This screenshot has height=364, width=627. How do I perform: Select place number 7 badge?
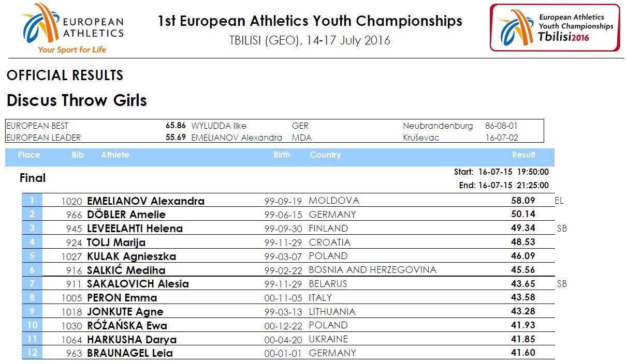tap(32, 283)
